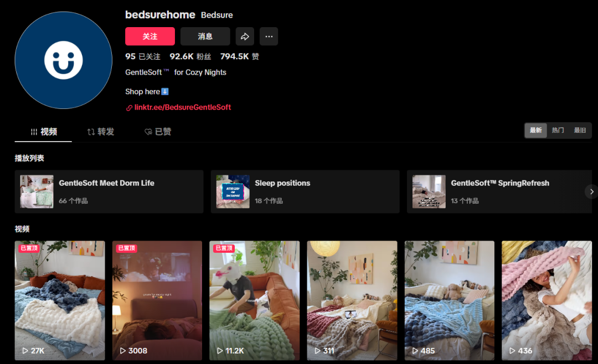Switch to the 转发 reposts tab
The height and width of the screenshot is (364, 598).
tap(100, 132)
